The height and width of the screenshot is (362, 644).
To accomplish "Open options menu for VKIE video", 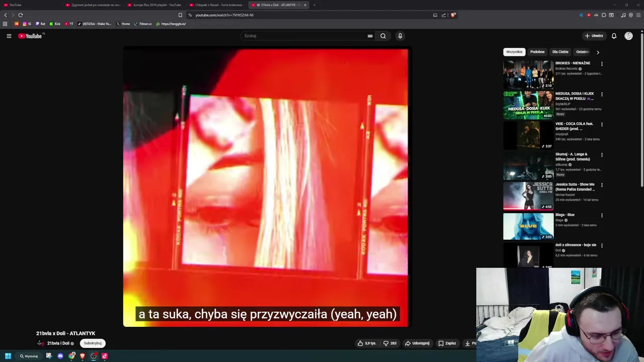I will click(602, 124).
